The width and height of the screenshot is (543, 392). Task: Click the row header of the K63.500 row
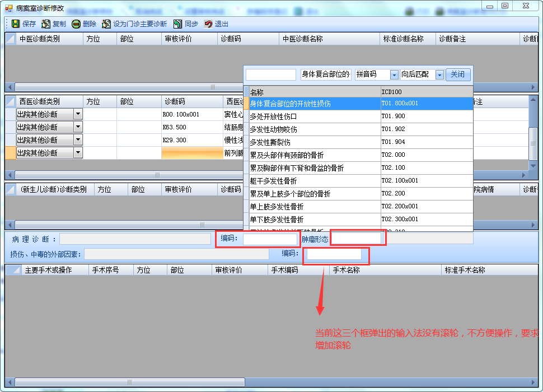pos(11,127)
